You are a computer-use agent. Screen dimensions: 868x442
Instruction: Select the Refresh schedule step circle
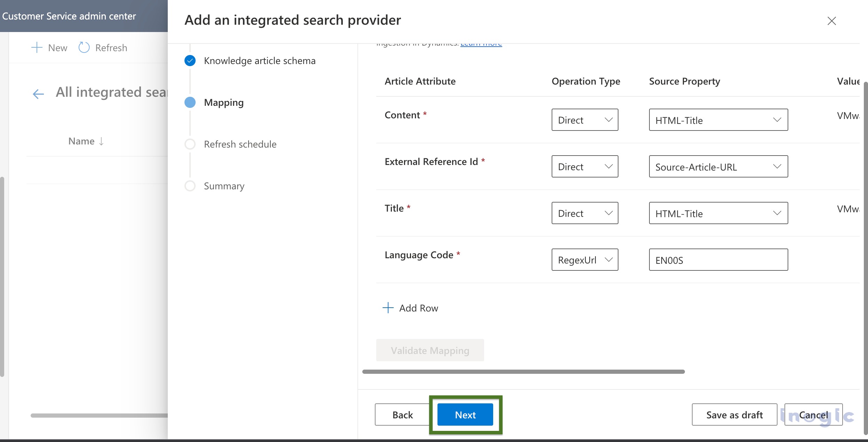tap(190, 144)
